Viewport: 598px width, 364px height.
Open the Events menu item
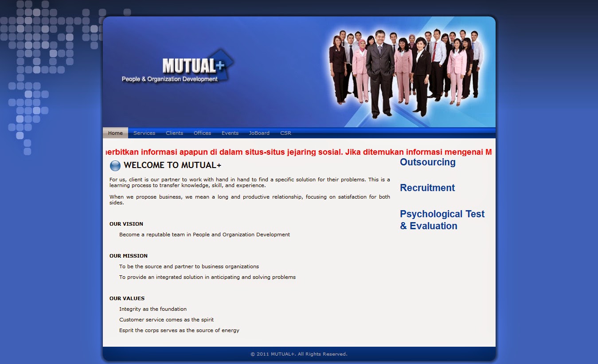point(230,133)
